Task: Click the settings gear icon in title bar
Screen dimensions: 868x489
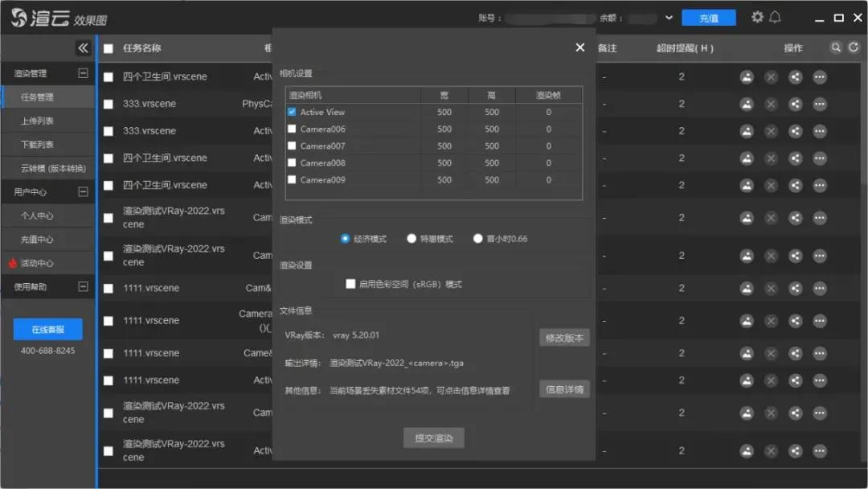Action: point(757,17)
